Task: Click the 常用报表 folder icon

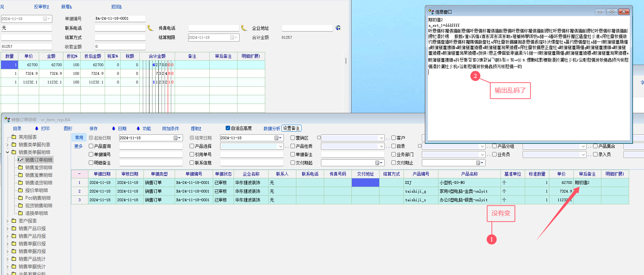Action: tap(14, 137)
